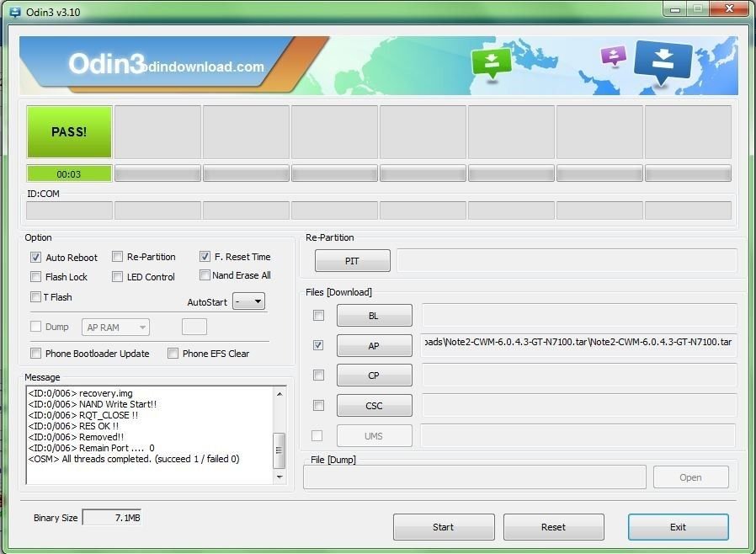
Task: Click 'Remain Port .... 0' log line
Action: click(91, 448)
